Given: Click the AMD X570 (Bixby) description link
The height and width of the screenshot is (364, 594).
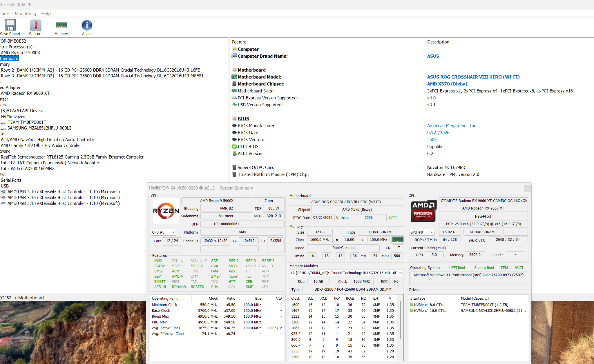Looking at the screenshot, I should 447,84.
